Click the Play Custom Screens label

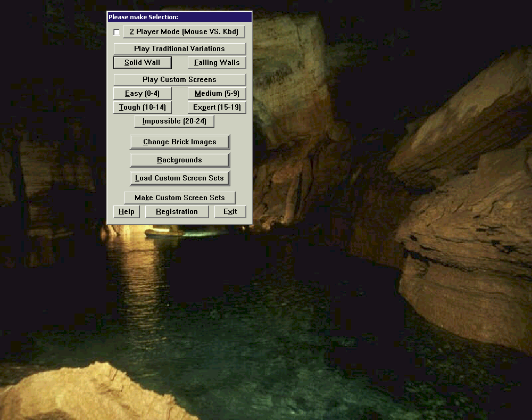(x=179, y=79)
